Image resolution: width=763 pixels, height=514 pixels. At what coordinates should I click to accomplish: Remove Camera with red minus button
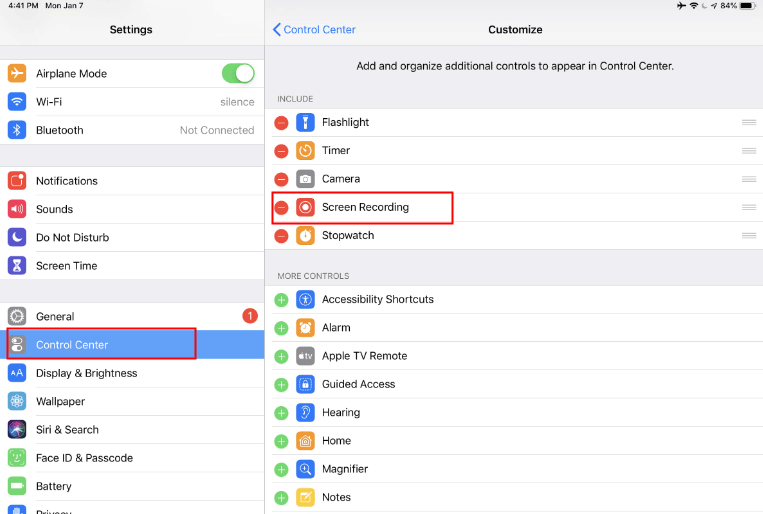281,179
